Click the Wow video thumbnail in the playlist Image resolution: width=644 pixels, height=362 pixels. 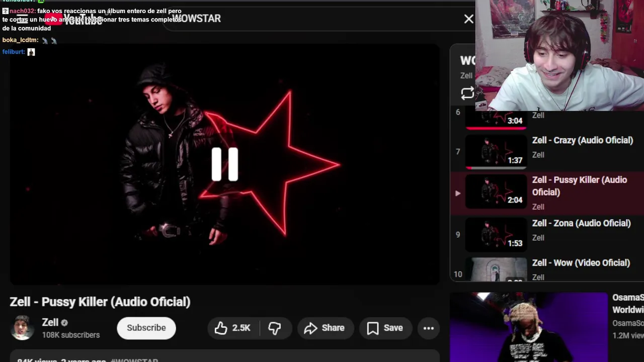coord(496,269)
